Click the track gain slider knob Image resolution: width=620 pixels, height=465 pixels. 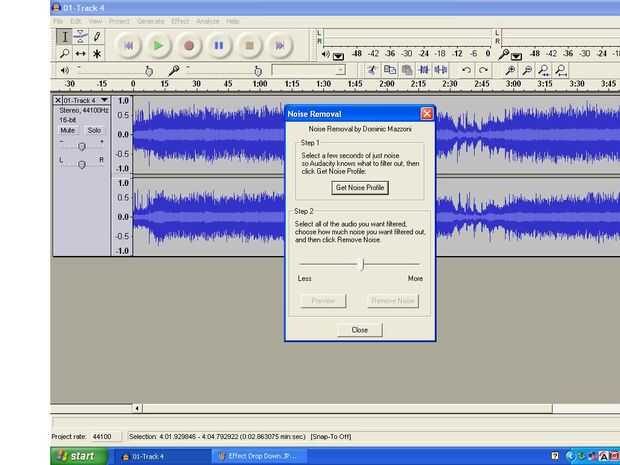click(x=82, y=147)
